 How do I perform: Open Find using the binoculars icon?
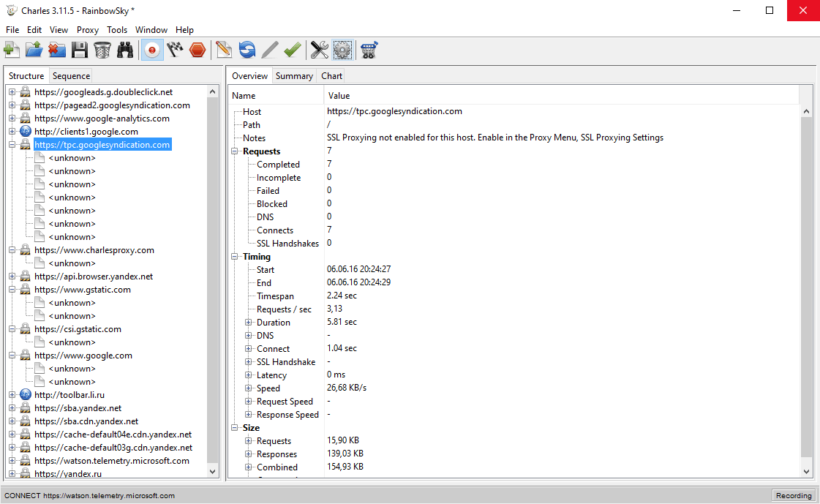124,50
